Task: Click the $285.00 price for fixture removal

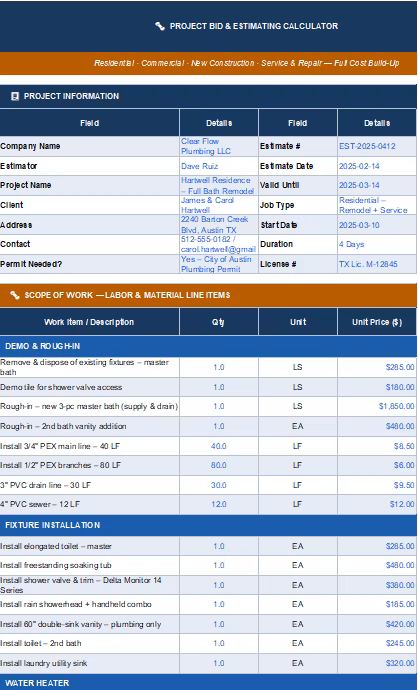Action: coord(400,367)
